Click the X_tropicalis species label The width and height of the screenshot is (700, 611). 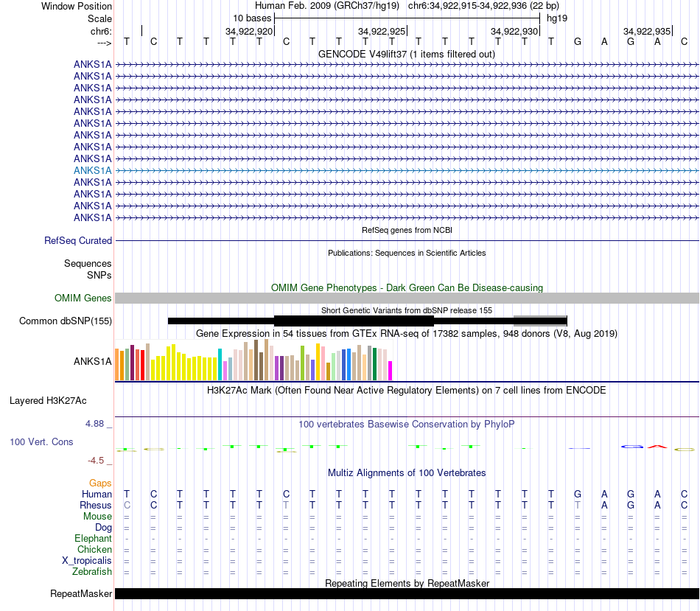[87, 561]
